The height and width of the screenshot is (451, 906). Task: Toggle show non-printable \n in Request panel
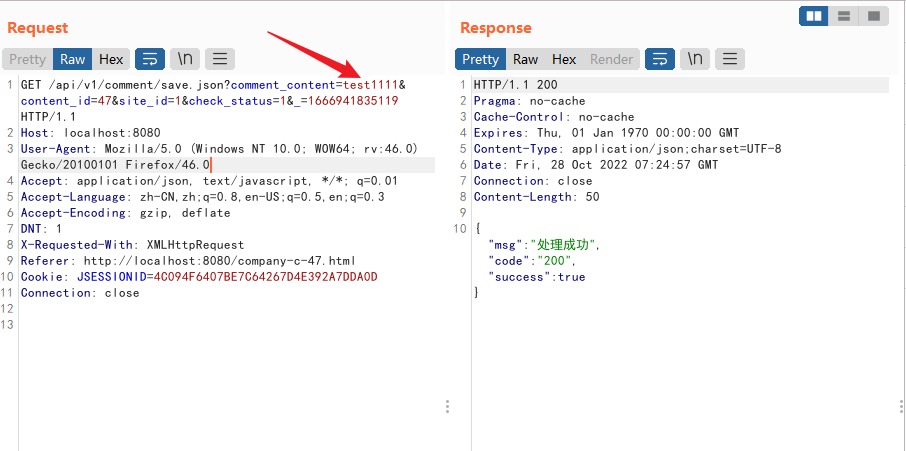pos(185,59)
